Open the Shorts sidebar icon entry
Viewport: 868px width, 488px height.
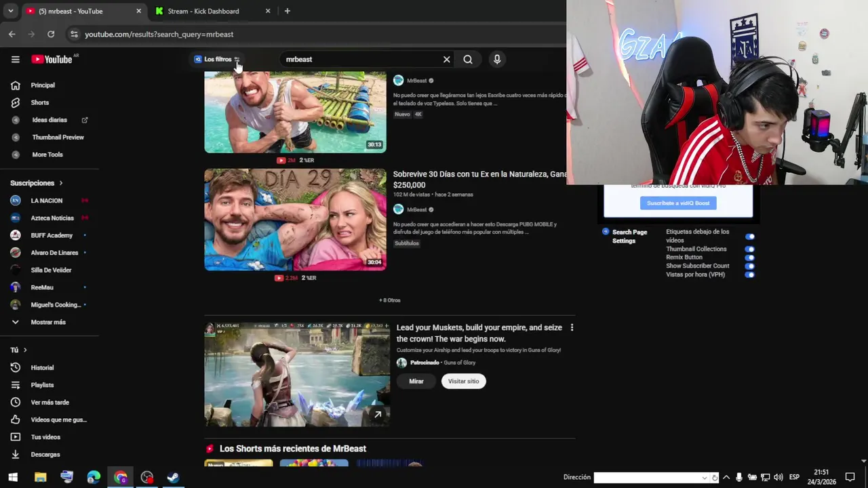point(15,102)
